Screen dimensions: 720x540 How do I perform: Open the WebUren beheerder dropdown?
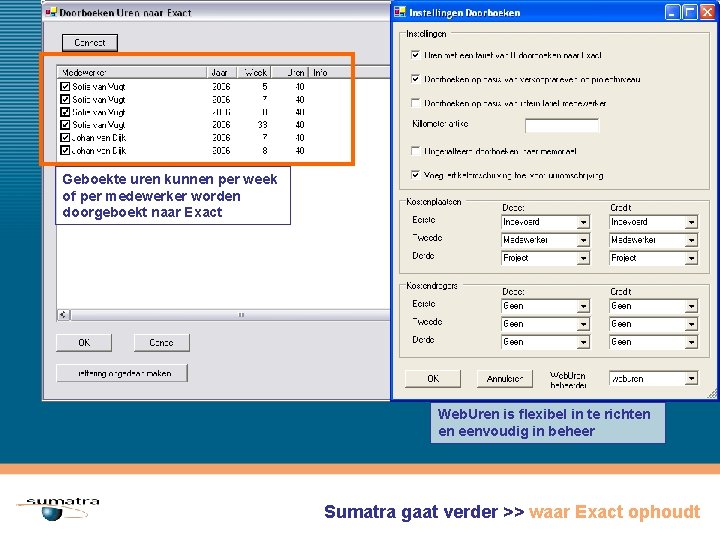691,378
